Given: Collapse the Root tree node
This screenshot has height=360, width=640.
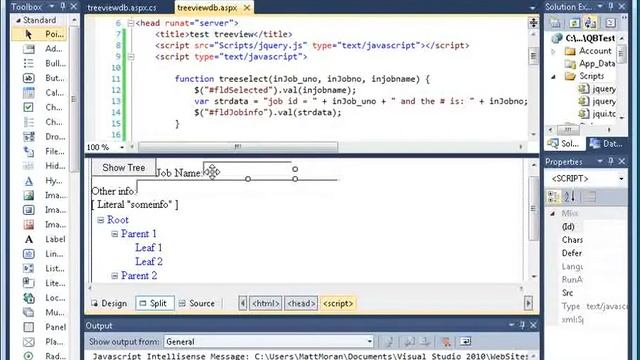Looking at the screenshot, I should (x=101, y=220).
